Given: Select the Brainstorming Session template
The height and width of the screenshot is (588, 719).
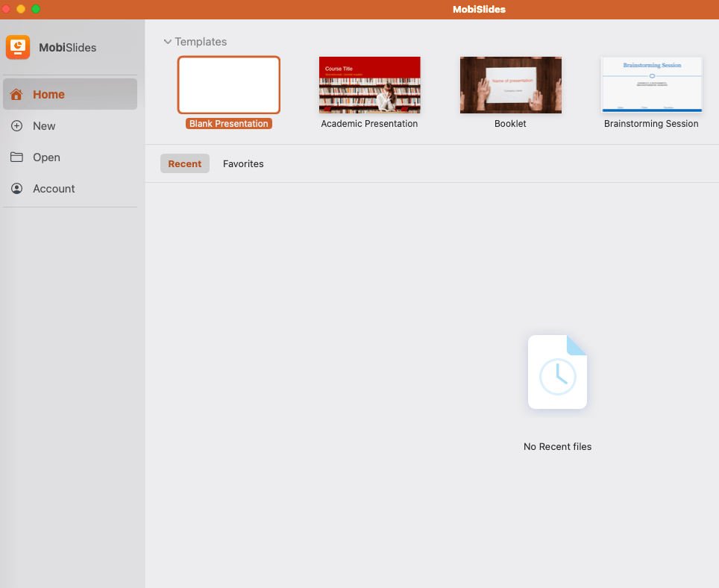Looking at the screenshot, I should 651,85.
